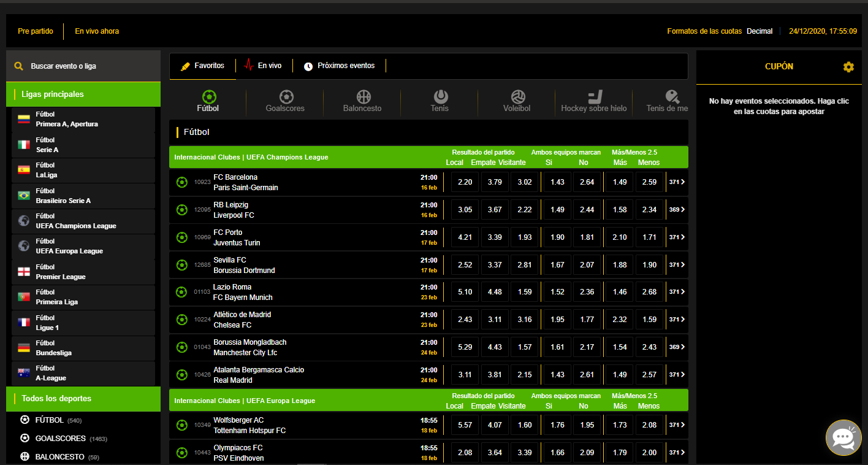Click football icon for Sevilla FC match
Viewport: 868px width, 465px height.
pos(182,265)
